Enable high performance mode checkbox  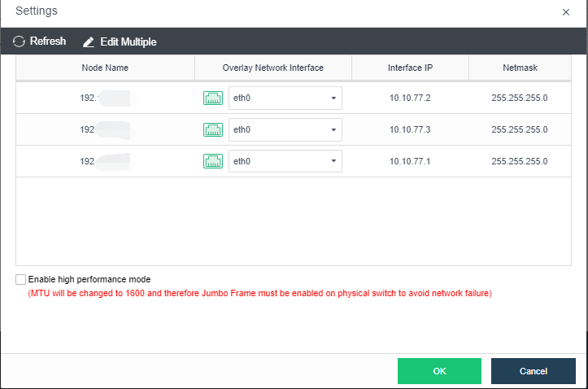point(20,279)
